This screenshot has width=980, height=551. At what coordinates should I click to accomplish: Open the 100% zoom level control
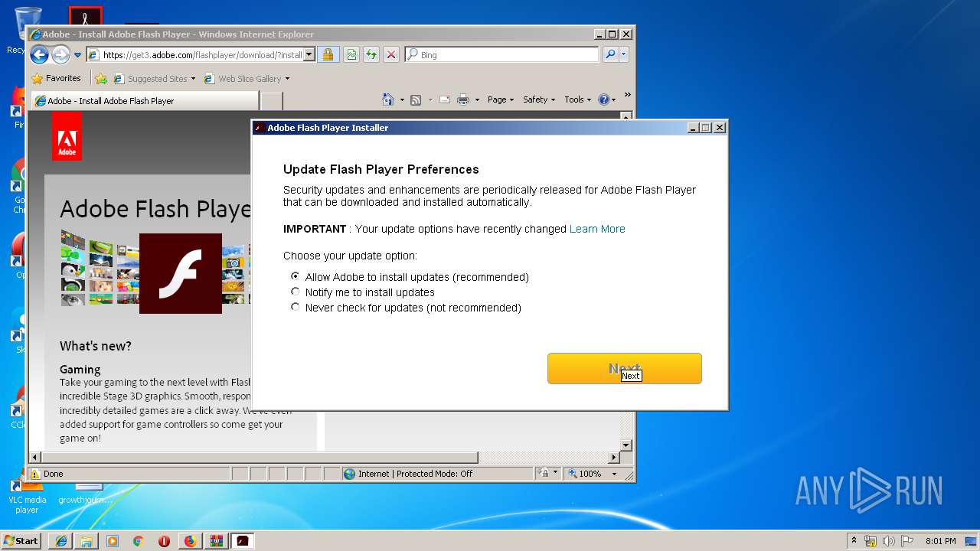click(x=593, y=474)
